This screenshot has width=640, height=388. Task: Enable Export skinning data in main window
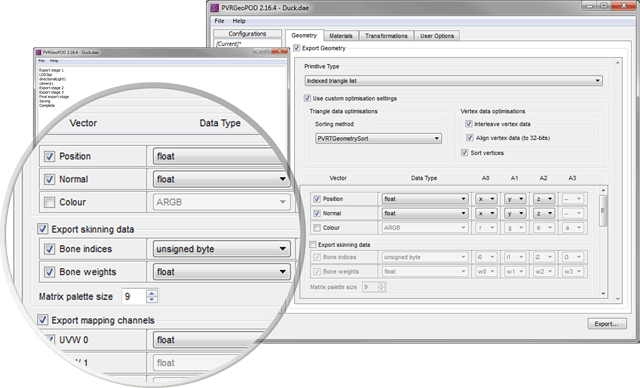[x=313, y=244]
